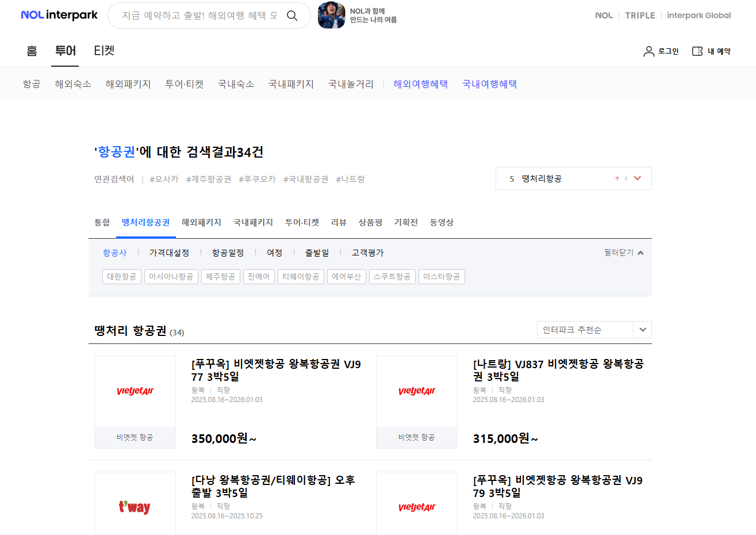Image resolution: width=756 pixels, height=535 pixels.
Task: Select the 항공사 filter category
Action: 115,253
